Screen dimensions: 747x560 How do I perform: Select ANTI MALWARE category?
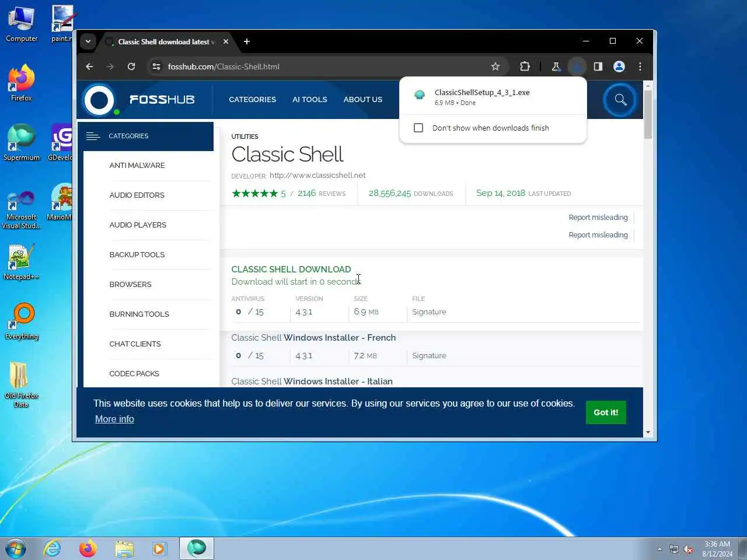click(x=137, y=166)
